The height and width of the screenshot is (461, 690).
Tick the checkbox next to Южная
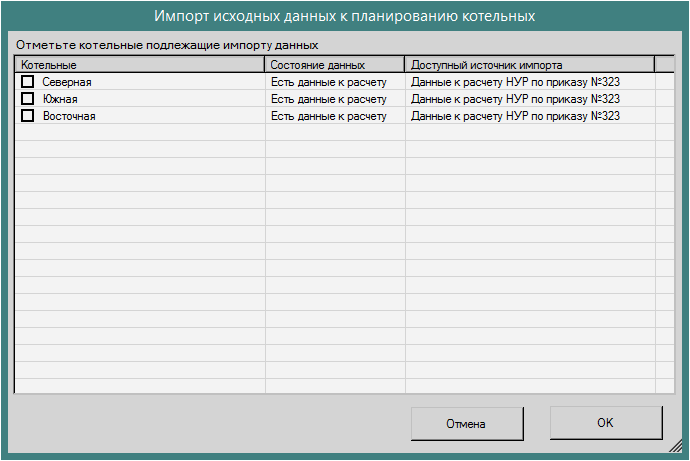click(x=28, y=99)
